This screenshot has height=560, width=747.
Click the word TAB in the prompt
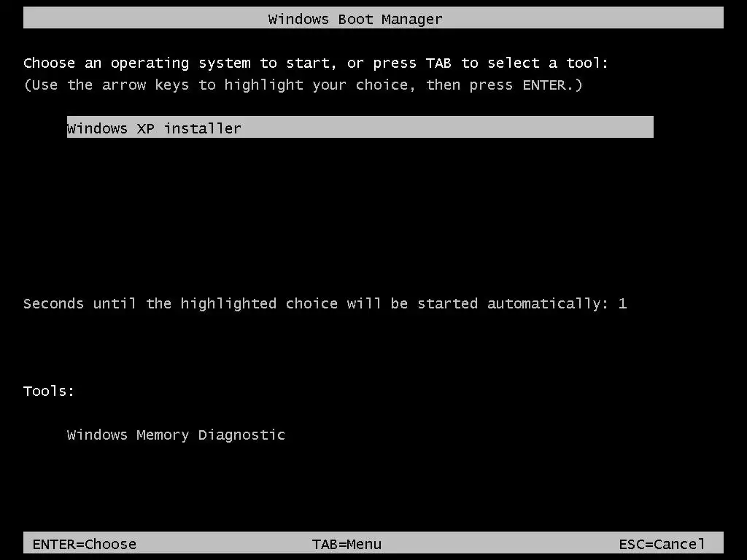pyautogui.click(x=438, y=63)
